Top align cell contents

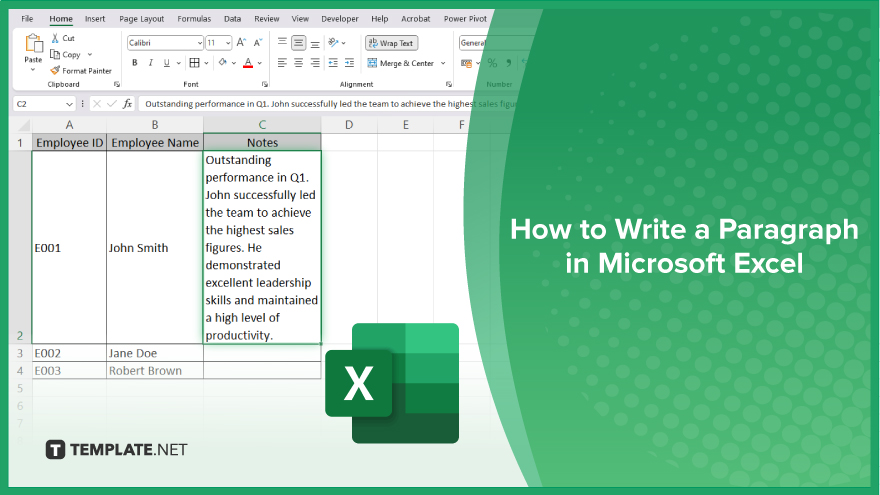point(282,43)
